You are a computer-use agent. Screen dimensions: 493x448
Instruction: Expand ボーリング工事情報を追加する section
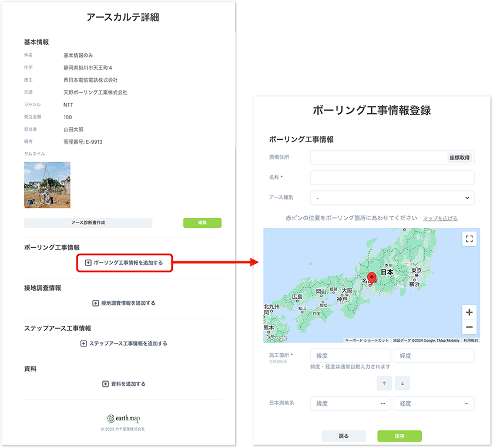pos(124,262)
